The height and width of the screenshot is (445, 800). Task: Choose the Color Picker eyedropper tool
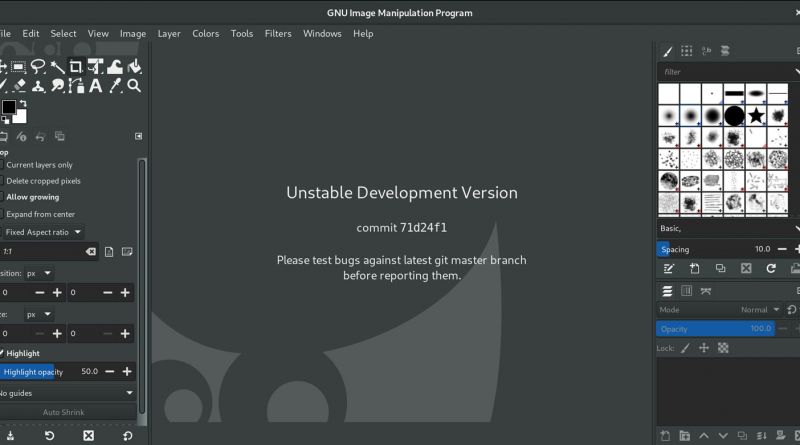click(115, 85)
